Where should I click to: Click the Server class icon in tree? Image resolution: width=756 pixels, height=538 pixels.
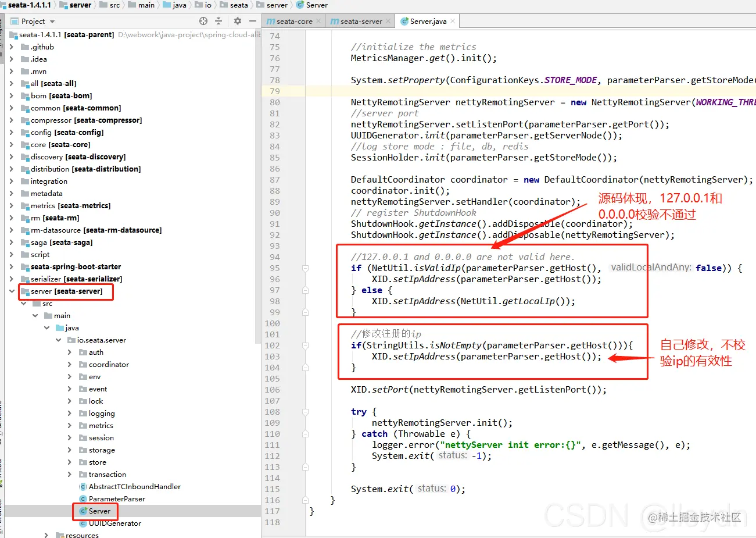pyautogui.click(x=83, y=511)
